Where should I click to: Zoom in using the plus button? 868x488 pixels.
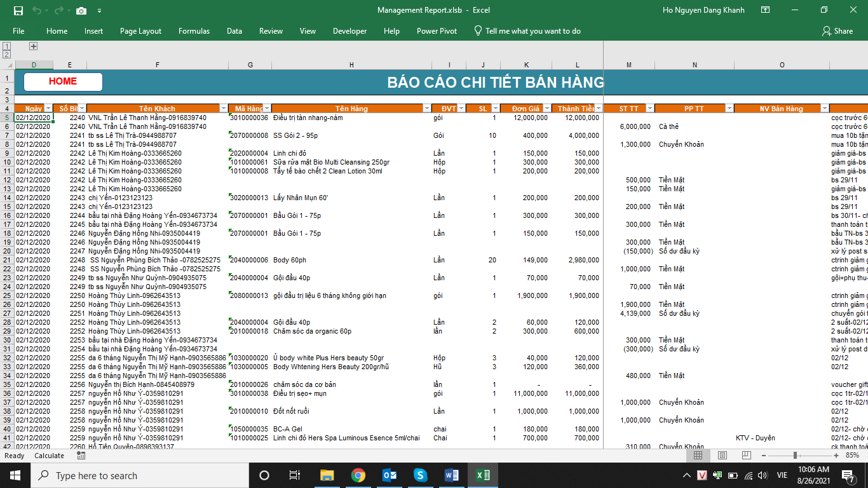pos(837,456)
